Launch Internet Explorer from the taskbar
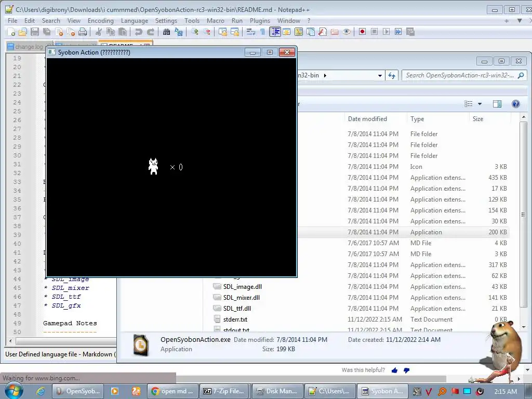The height and width of the screenshot is (399, 532). (x=41, y=391)
